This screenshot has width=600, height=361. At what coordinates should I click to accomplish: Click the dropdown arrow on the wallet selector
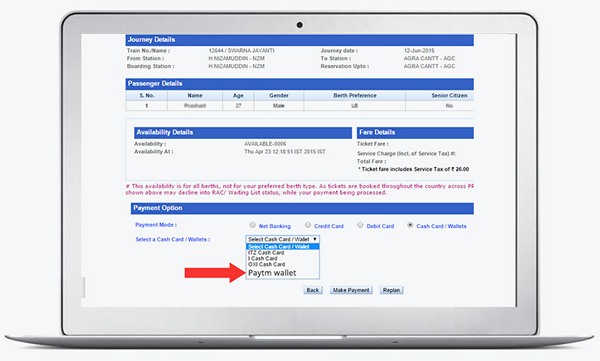click(315, 239)
